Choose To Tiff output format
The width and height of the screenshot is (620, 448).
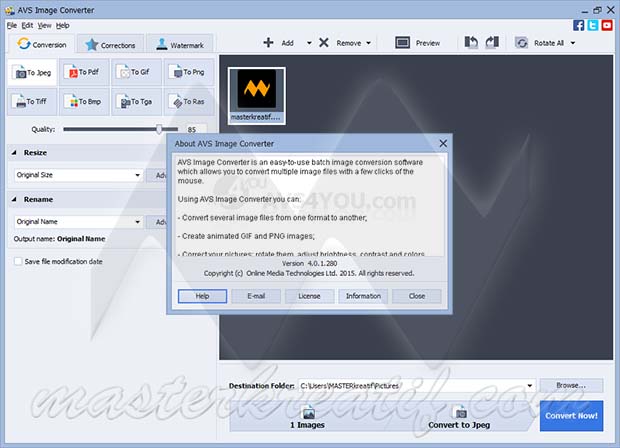pyautogui.click(x=32, y=102)
